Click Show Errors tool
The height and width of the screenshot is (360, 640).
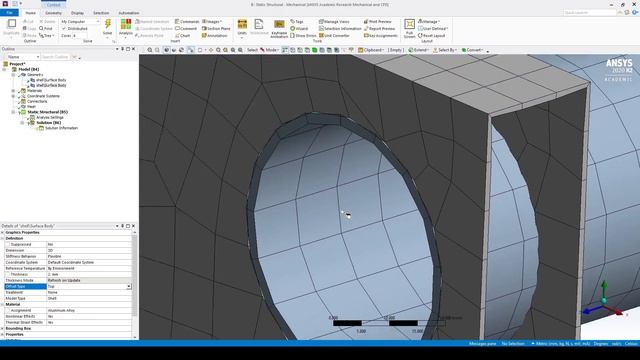click(303, 36)
